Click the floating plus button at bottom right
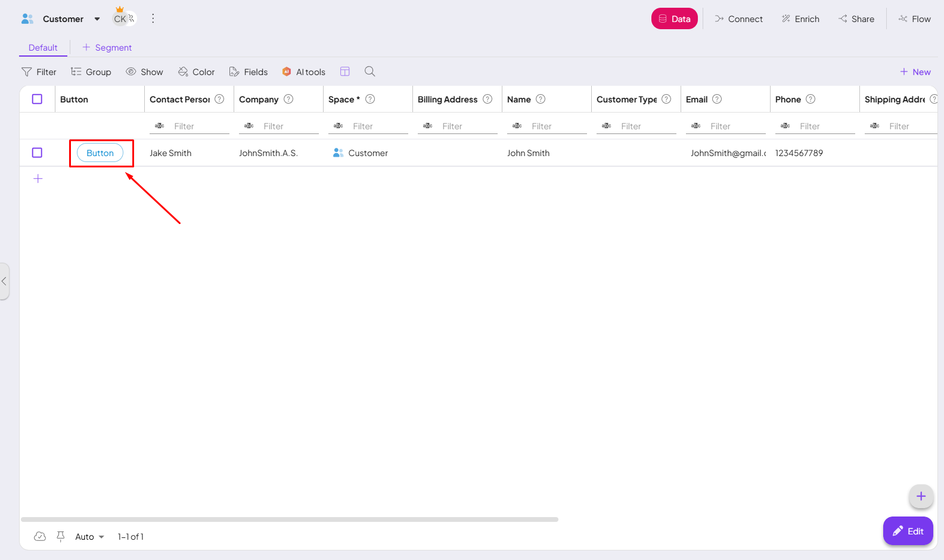This screenshot has width=944, height=560. click(x=921, y=496)
